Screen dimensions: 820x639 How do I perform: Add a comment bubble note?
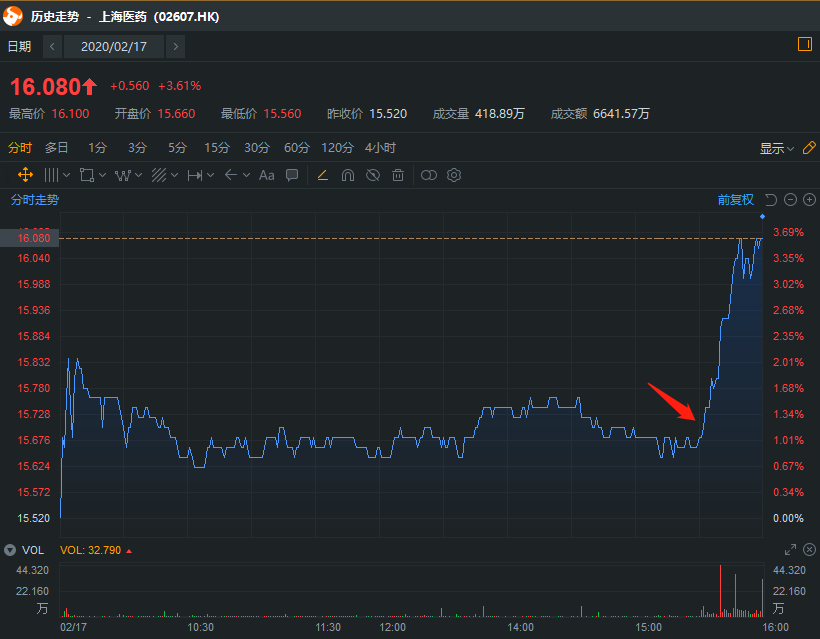(x=292, y=175)
